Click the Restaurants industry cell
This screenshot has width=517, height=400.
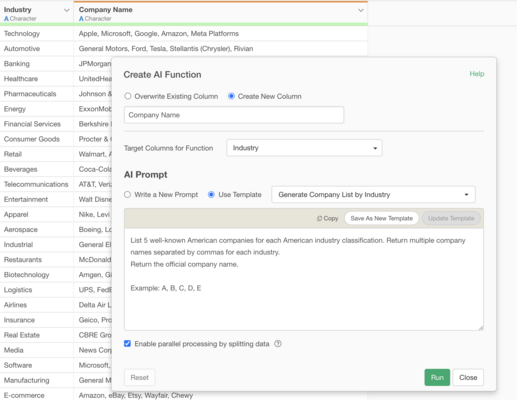pos(37,260)
